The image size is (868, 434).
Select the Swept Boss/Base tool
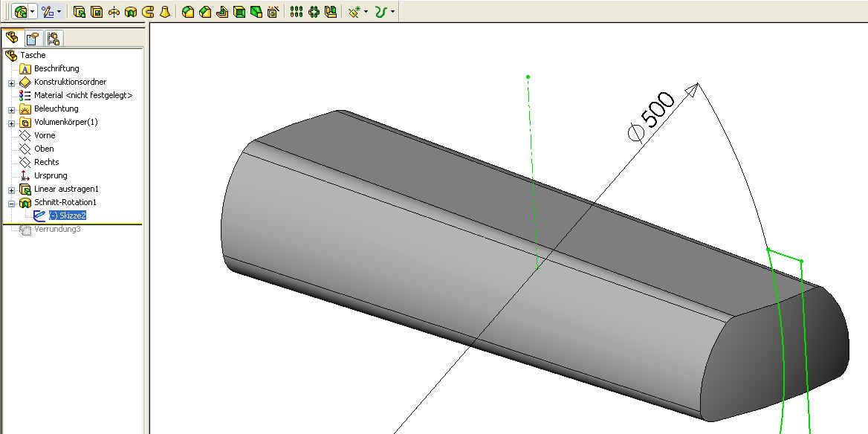point(148,12)
